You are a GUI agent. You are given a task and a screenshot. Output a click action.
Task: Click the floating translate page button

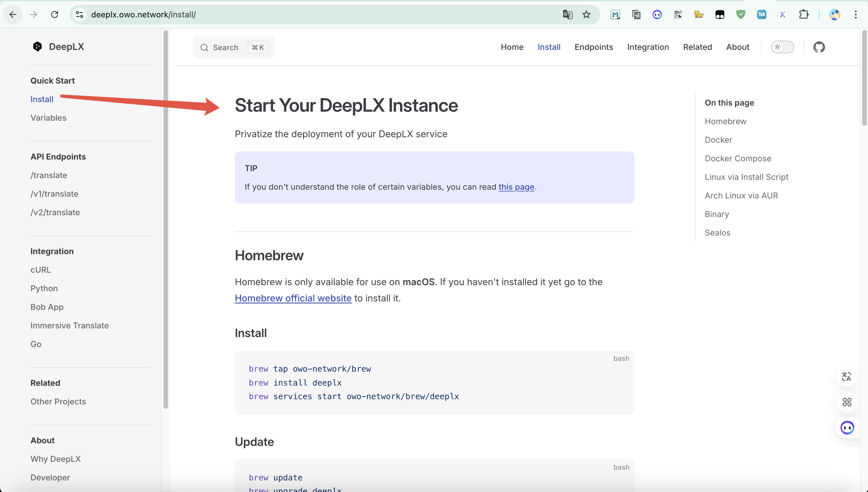point(847,377)
